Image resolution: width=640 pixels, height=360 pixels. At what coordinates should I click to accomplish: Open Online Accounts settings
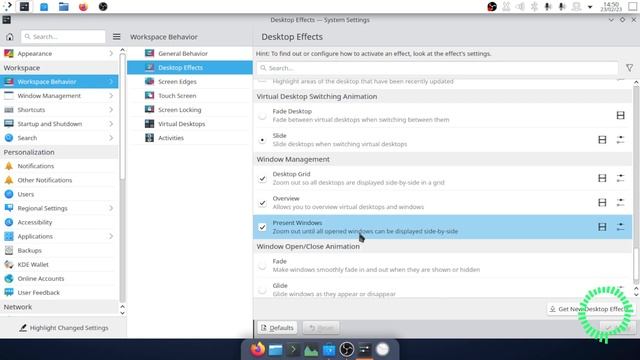(59, 279)
